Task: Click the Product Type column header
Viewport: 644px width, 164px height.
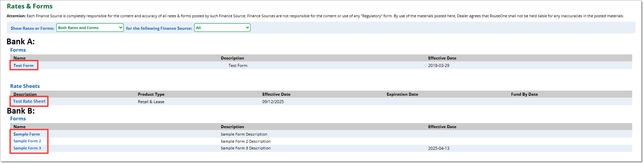Action: (x=151, y=94)
